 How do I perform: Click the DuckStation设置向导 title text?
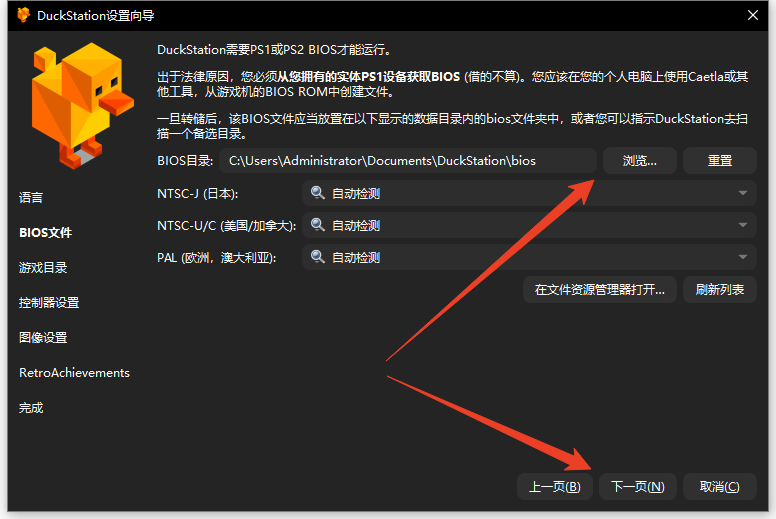pos(96,15)
